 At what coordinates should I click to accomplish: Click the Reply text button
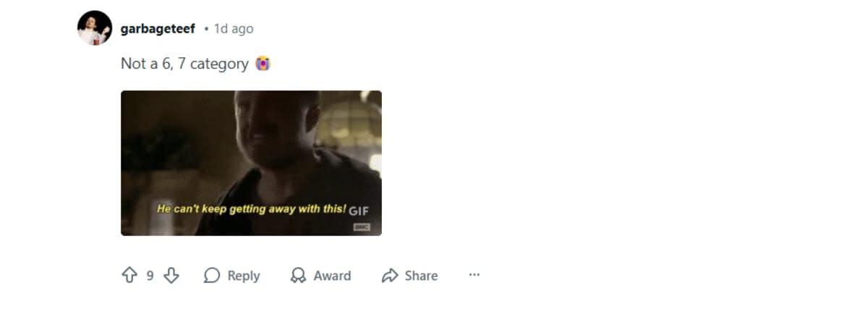[244, 276]
